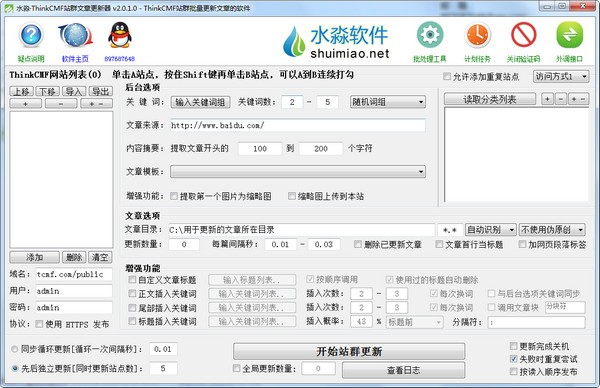600x388 pixels.
Task: Click the excerpt start field showing 100
Action: [x=260, y=149]
